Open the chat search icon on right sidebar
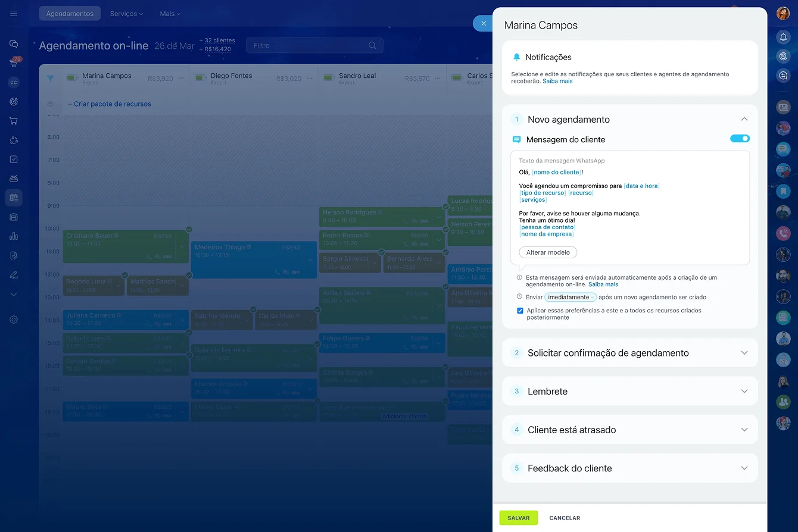Screen dimensions: 798x532 pyautogui.click(x=783, y=75)
